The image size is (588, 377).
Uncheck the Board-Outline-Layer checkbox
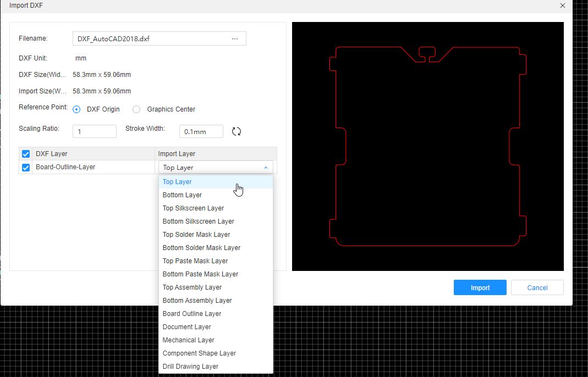pyautogui.click(x=25, y=168)
